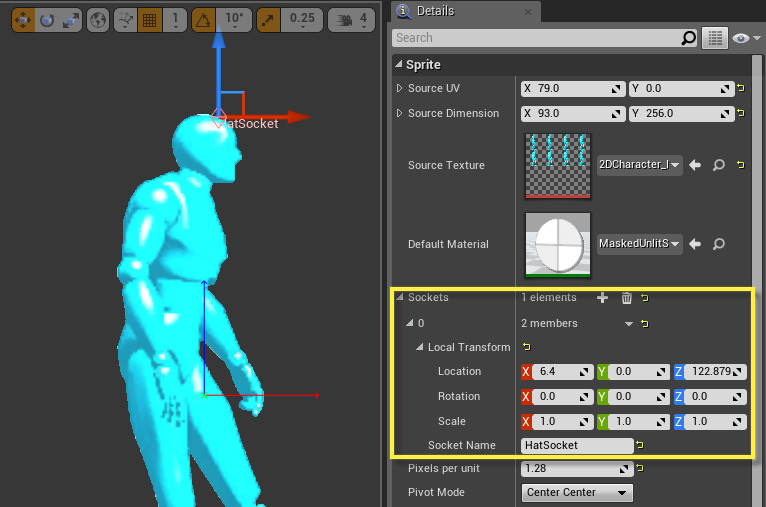Select the scale gizmo tool
The height and width of the screenshot is (507, 766).
click(x=70, y=19)
